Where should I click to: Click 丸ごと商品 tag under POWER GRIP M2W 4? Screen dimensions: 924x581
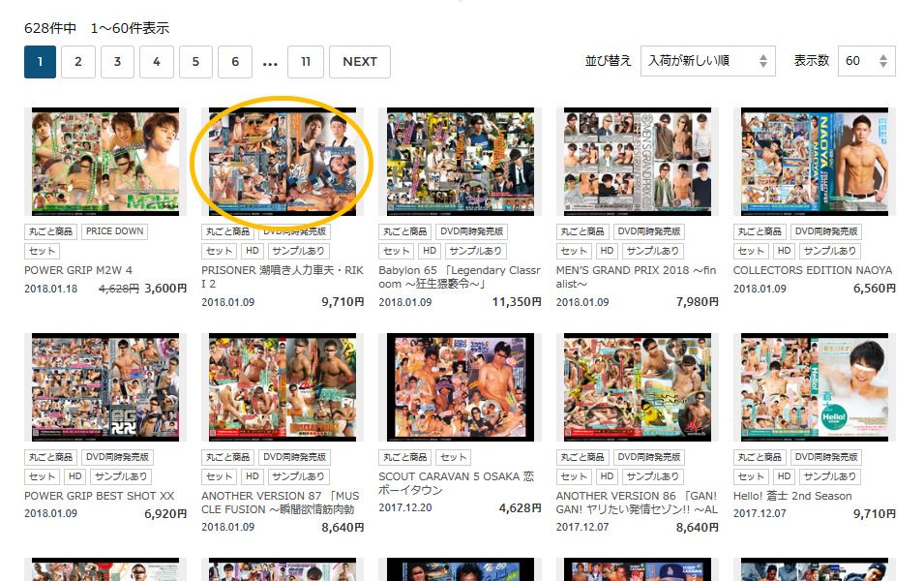[50, 231]
